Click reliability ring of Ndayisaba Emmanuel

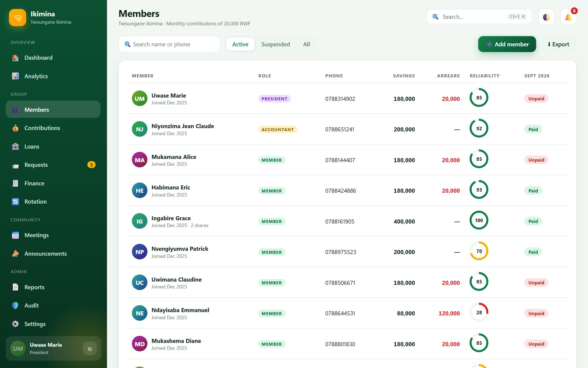(479, 312)
